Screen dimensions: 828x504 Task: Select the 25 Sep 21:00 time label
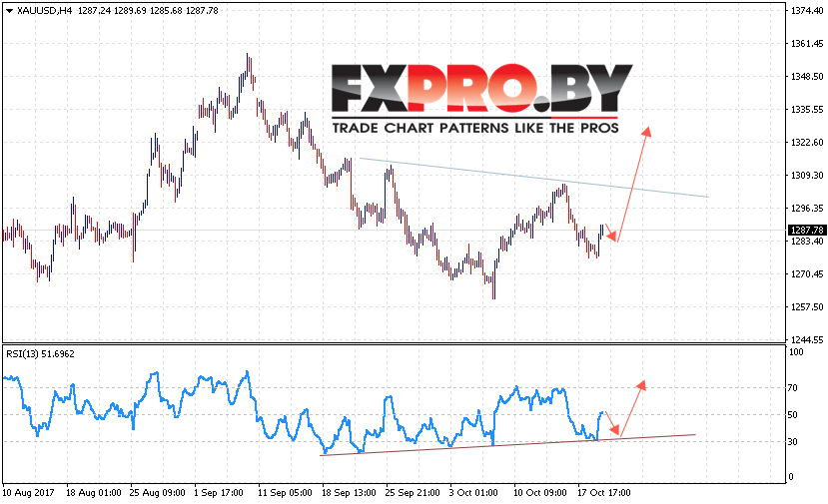click(x=413, y=493)
